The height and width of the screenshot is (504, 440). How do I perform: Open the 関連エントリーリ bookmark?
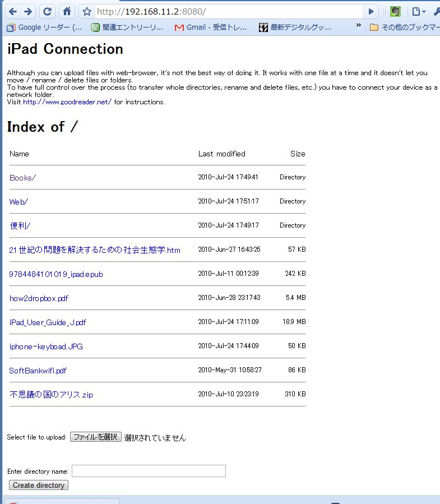[127, 27]
